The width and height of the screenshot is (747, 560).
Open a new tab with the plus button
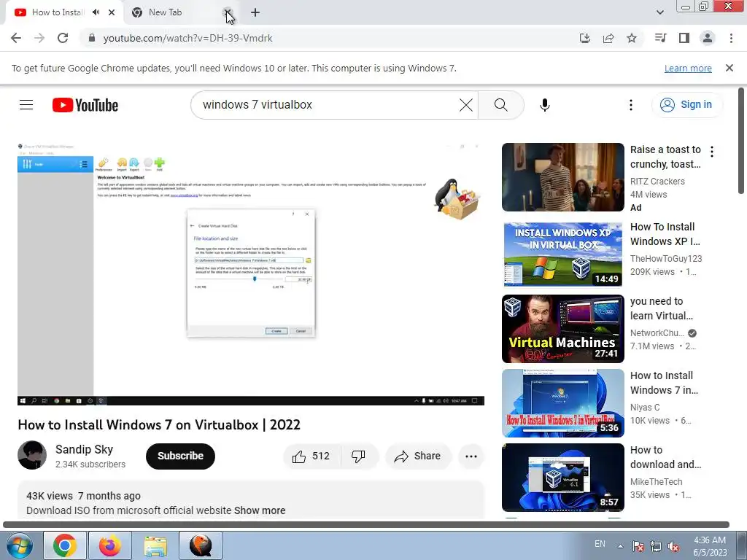point(255,12)
